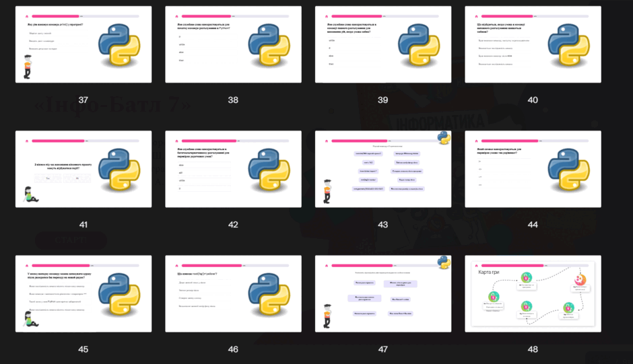
Task: Click standing character on slide 47
Action: (x=327, y=316)
